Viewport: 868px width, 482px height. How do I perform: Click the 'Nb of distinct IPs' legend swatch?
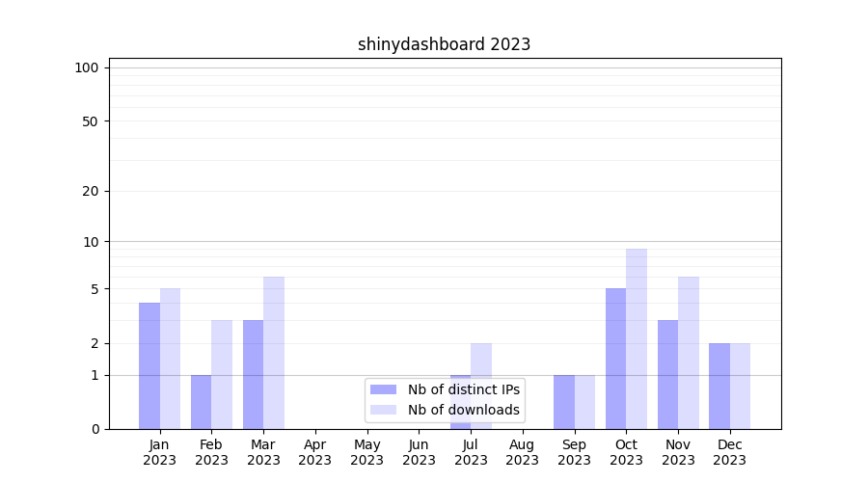383,389
